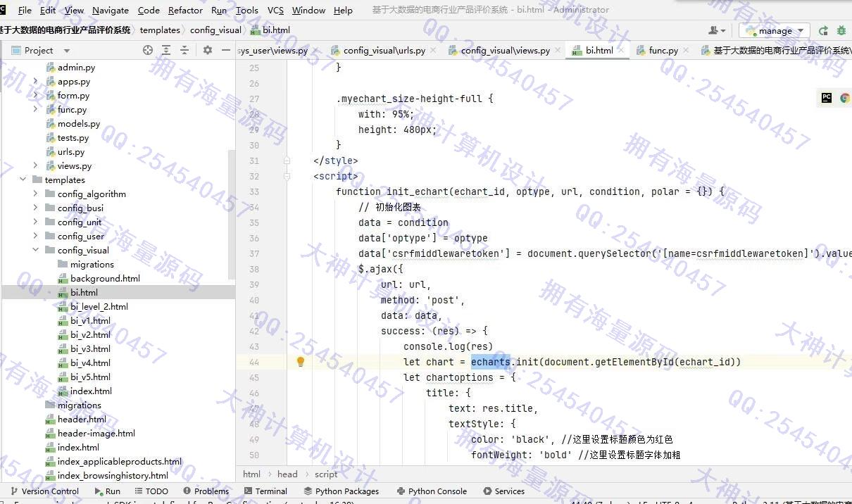Open the TODO tool window

point(151,491)
